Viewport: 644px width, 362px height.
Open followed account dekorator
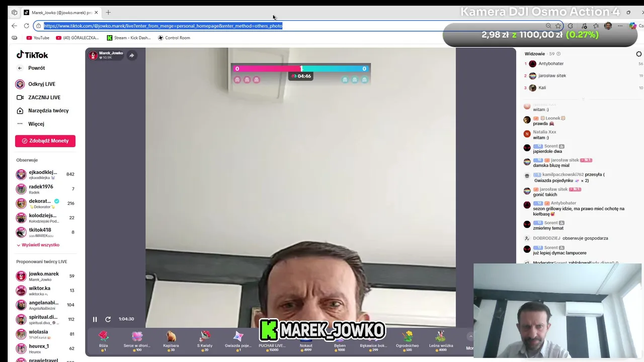click(45, 203)
